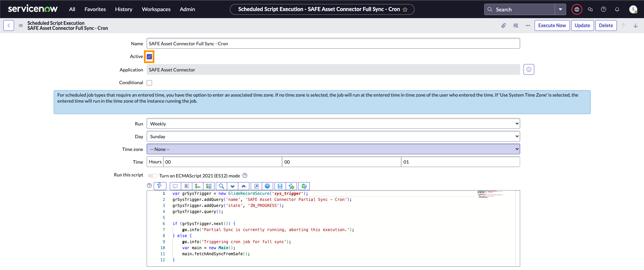The height and width of the screenshot is (270, 644).
Task: Open notifications bell icon
Action: pos(617,9)
